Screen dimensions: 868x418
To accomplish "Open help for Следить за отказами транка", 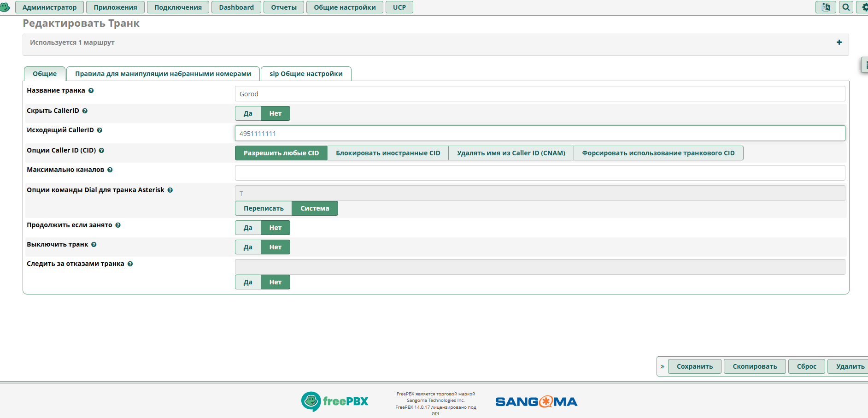I will click(x=130, y=264).
